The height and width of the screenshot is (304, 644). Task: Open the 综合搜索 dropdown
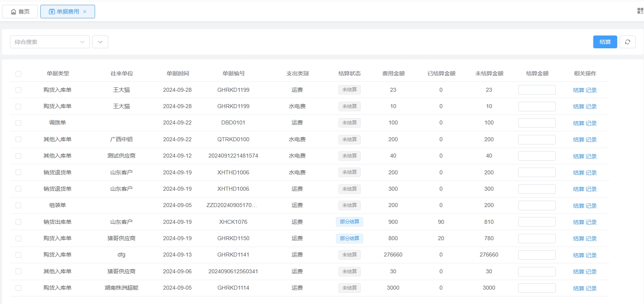click(x=50, y=42)
